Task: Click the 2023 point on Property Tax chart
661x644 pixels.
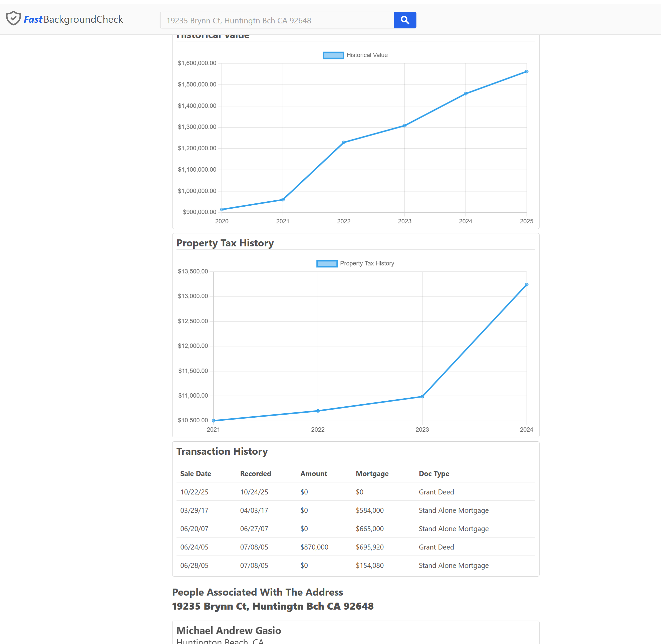Action: (x=422, y=396)
